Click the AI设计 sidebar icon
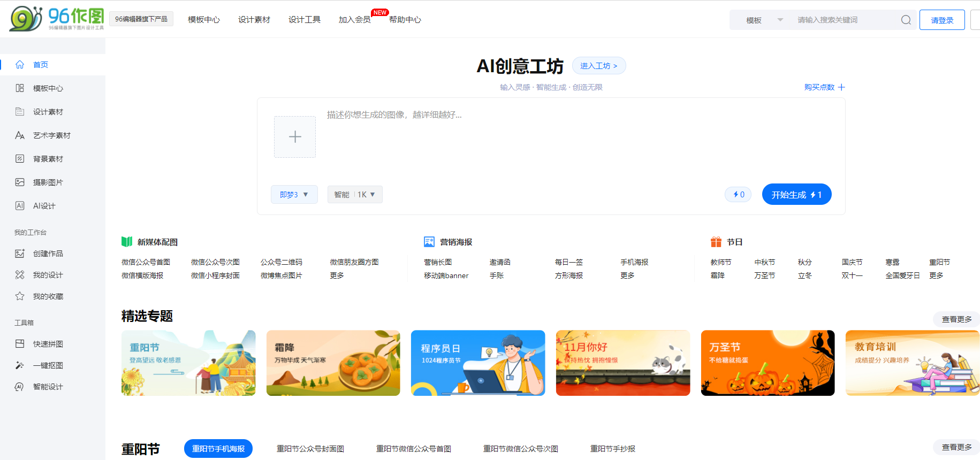Screen dimensions: 980x460 click(20, 206)
